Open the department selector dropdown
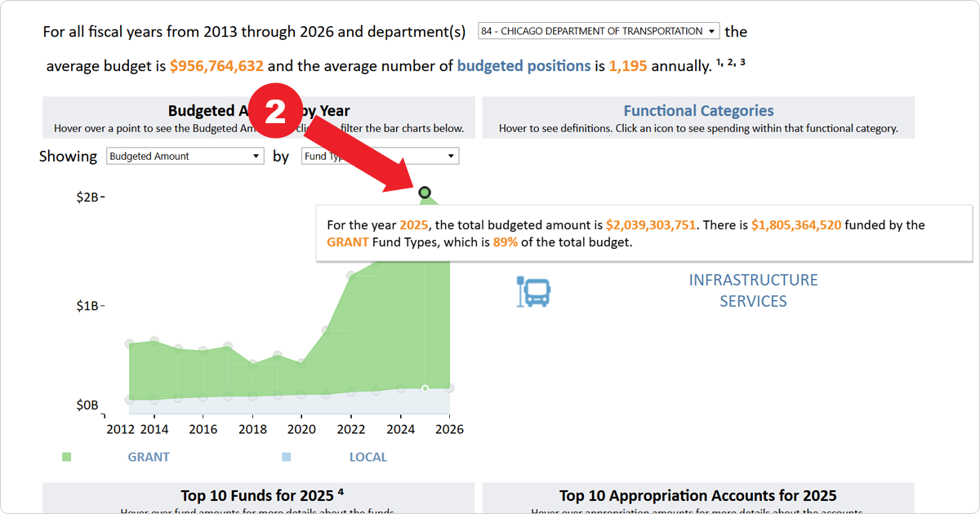980x514 pixels. [x=599, y=31]
